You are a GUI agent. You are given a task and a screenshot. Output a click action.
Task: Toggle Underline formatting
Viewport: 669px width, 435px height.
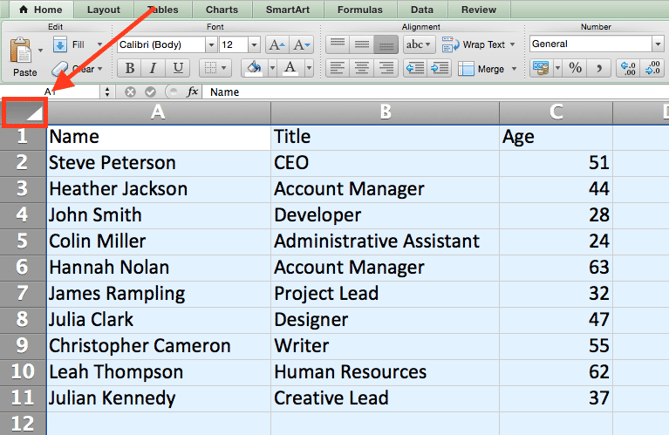(177, 68)
